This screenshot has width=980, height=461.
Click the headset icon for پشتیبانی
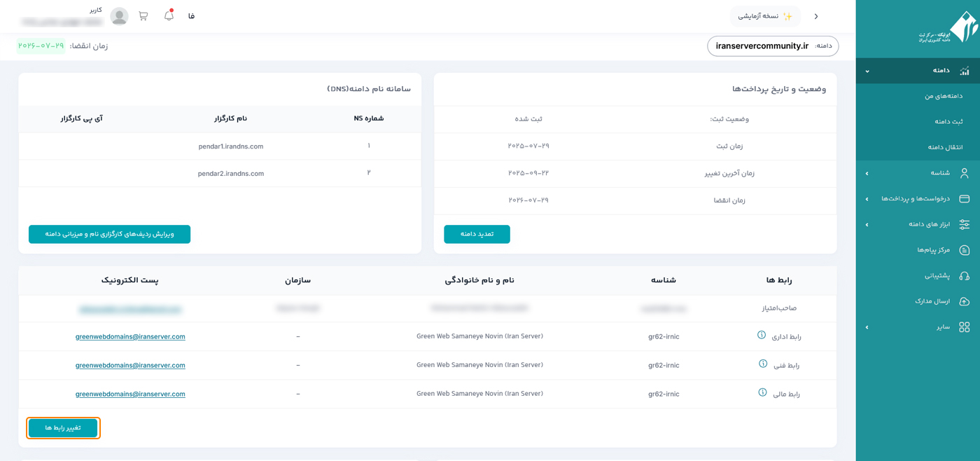(964, 276)
